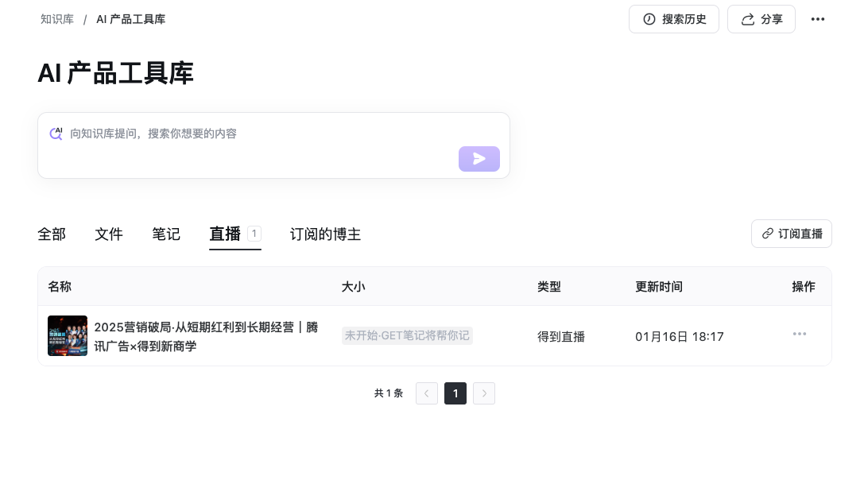Click the AI search icon in the query box
Image resolution: width=868 pixels, height=480 pixels.
click(56, 134)
